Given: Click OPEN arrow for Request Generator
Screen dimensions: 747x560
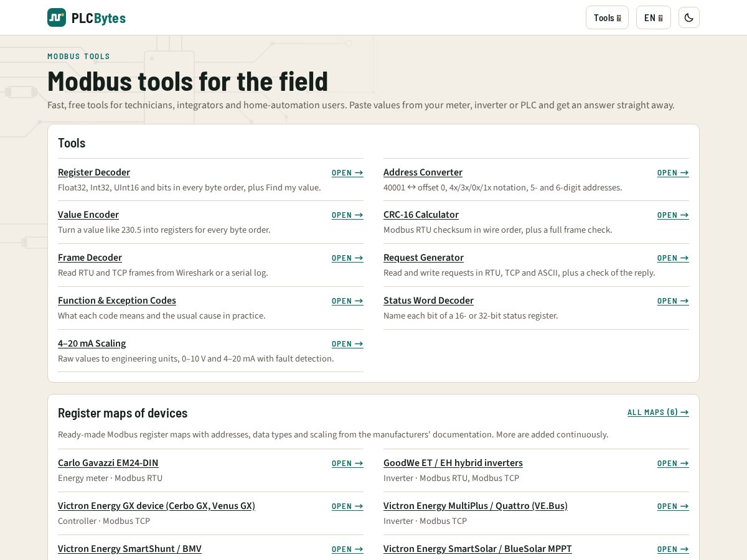Looking at the screenshot, I should pyautogui.click(x=673, y=258).
